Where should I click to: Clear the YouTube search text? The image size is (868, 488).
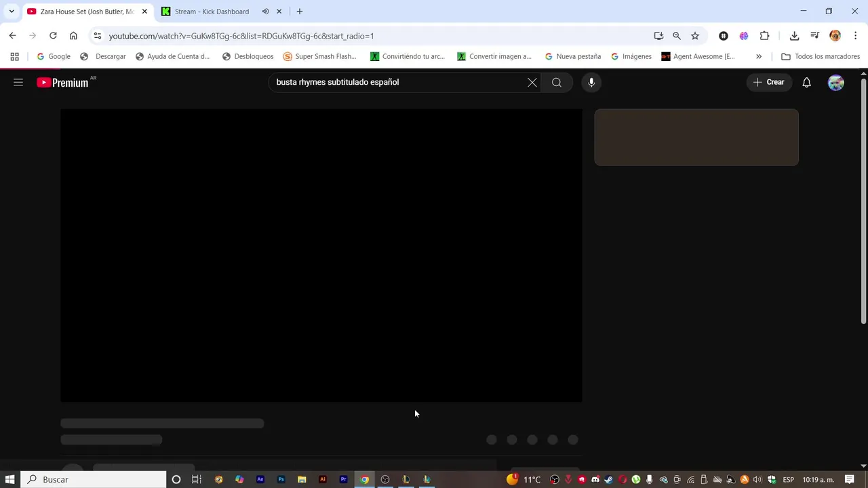pos(532,82)
